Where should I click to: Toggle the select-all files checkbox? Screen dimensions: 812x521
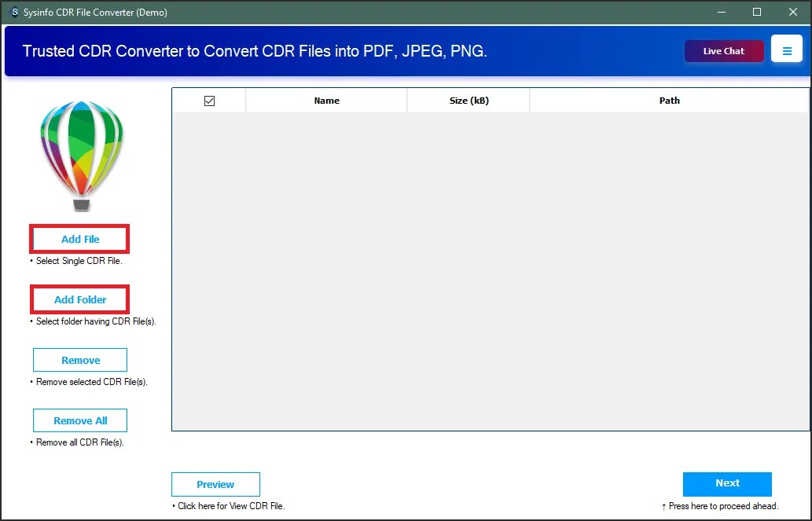point(208,100)
